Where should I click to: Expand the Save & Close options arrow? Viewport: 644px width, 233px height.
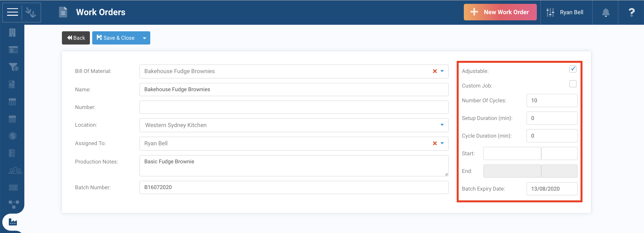[x=145, y=38]
